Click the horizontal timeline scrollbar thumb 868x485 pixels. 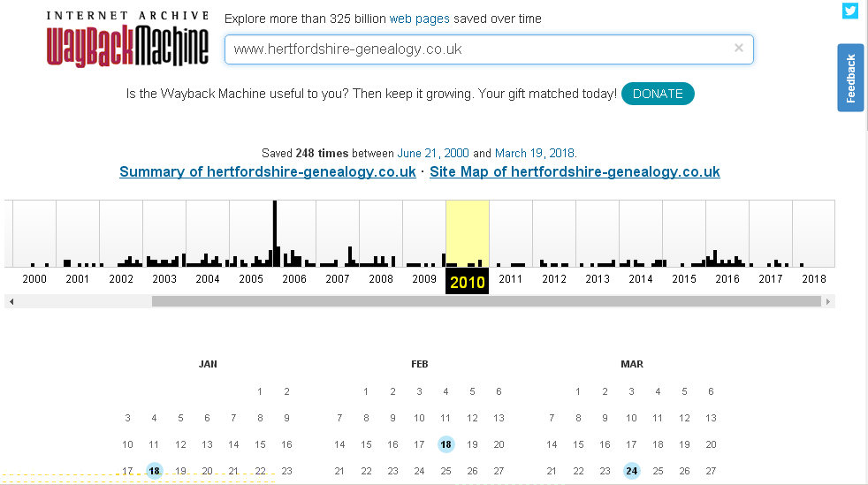[486, 301]
